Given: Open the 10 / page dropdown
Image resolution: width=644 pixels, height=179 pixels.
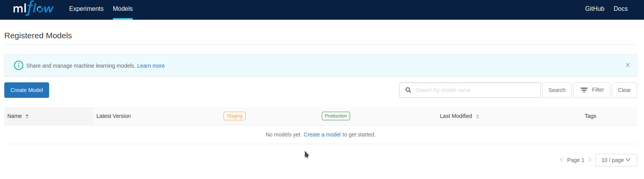Looking at the screenshot, I should coord(616,160).
